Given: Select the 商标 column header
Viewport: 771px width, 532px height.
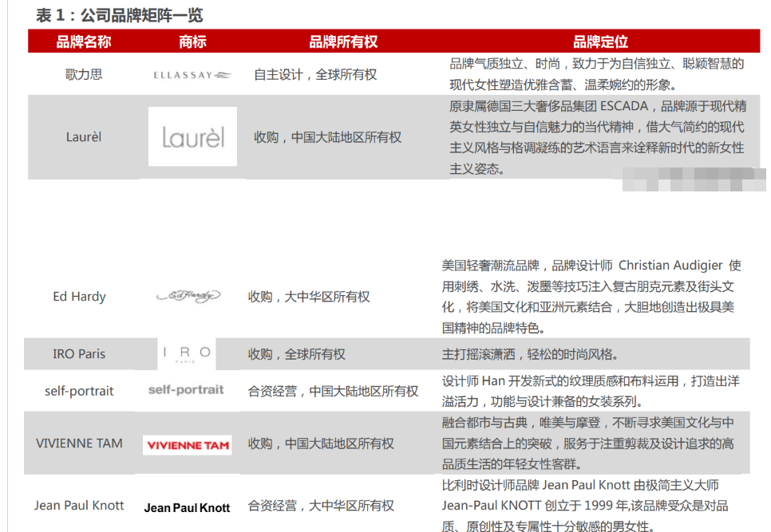Looking at the screenshot, I should coord(192,41).
